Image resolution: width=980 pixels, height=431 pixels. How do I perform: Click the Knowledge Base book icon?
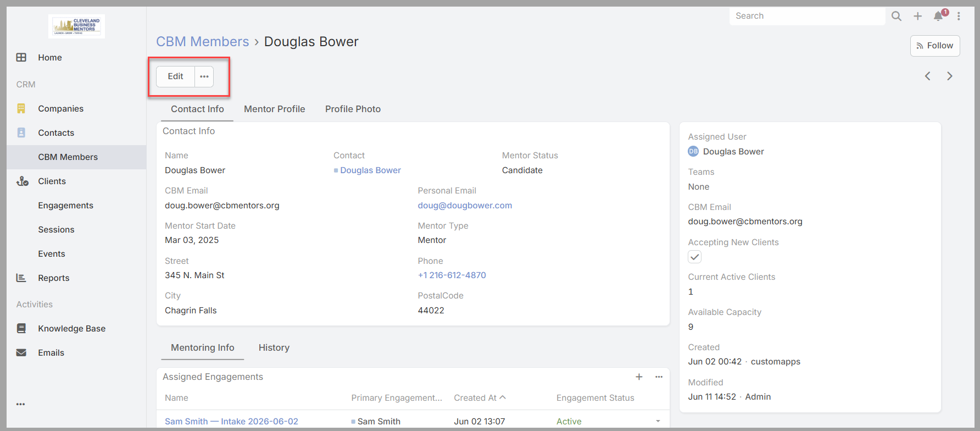(x=21, y=328)
